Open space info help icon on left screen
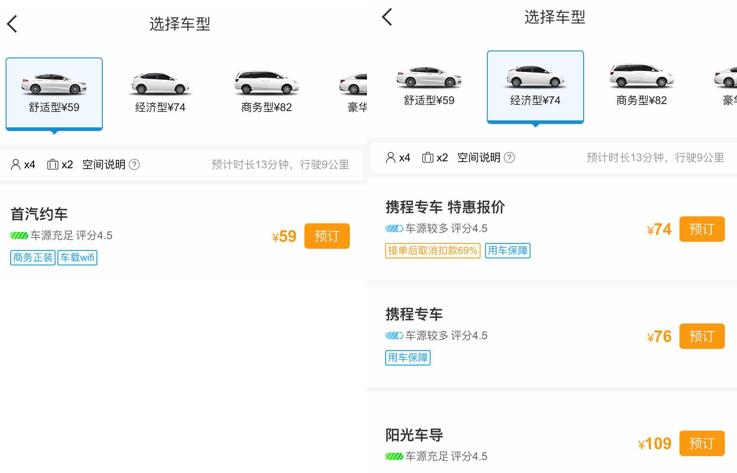This screenshot has height=473, width=737. [x=134, y=165]
